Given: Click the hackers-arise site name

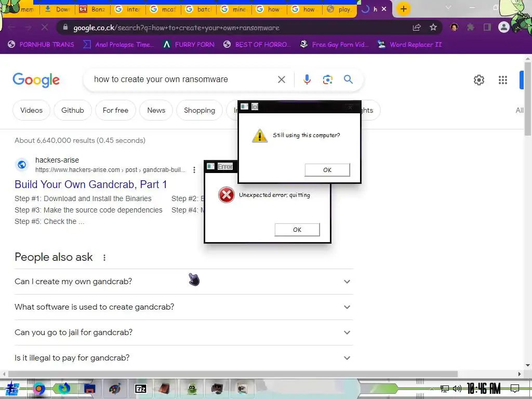Looking at the screenshot, I should tap(57, 160).
